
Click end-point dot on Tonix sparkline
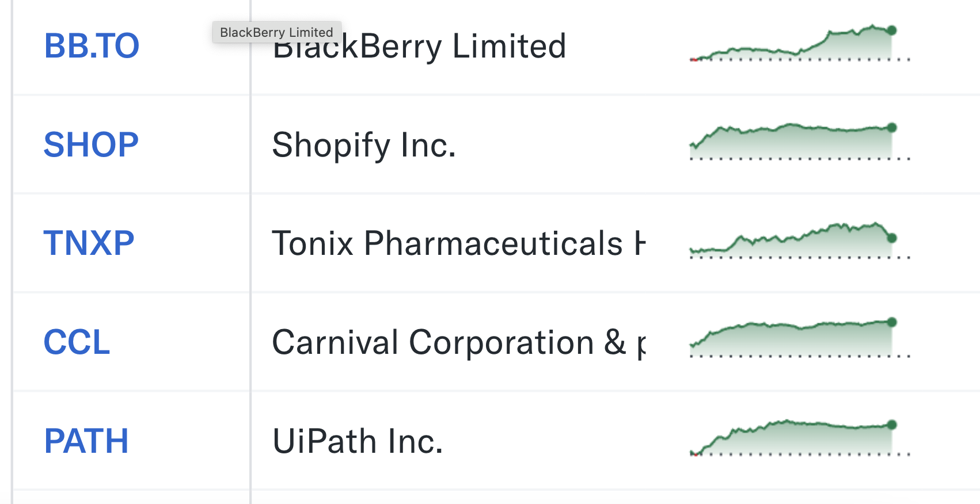892,238
